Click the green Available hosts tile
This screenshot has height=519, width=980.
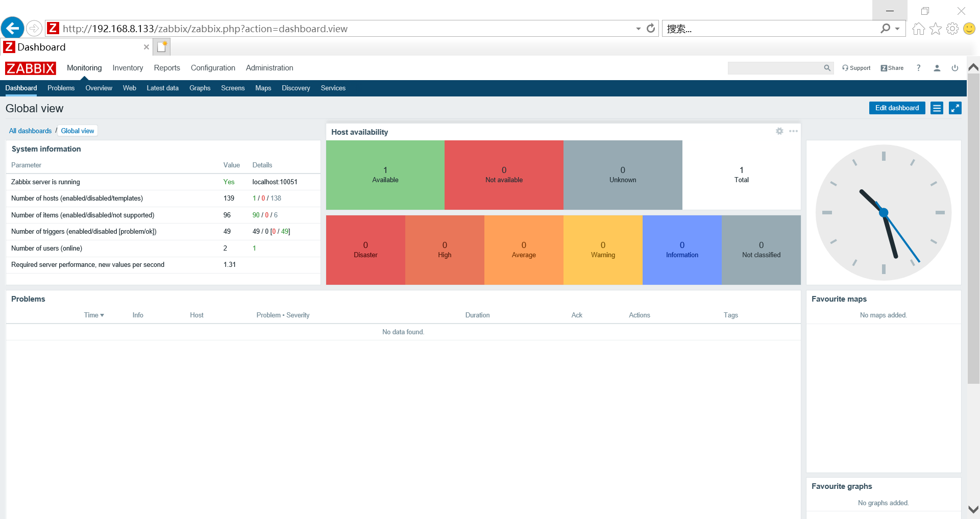tap(385, 175)
